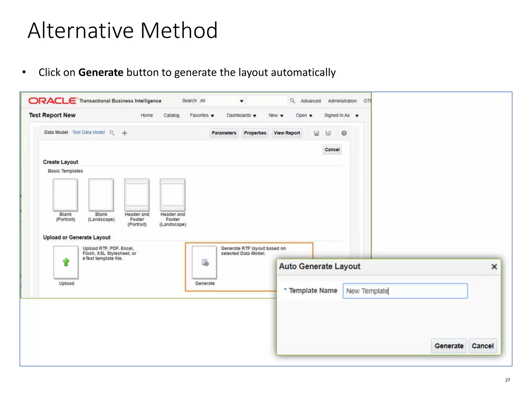This screenshot has height=399, width=532.
Task: Click the 'Upload' label text
Action: click(66, 283)
